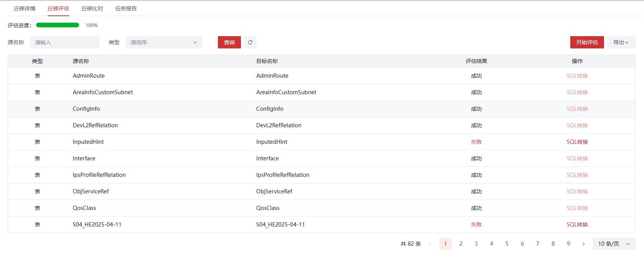Open the 任务报告 tab

[x=126, y=8]
